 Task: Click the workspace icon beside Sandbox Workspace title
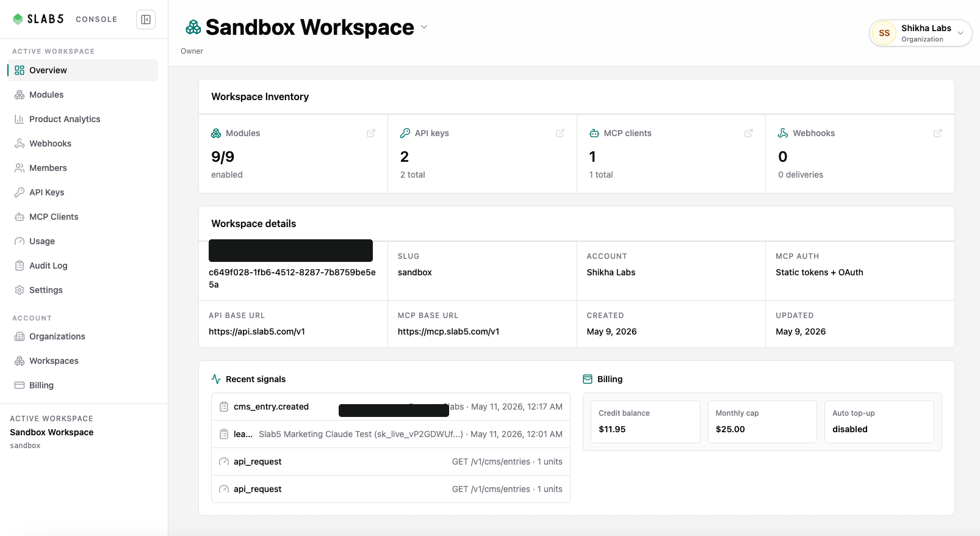pyautogui.click(x=193, y=27)
